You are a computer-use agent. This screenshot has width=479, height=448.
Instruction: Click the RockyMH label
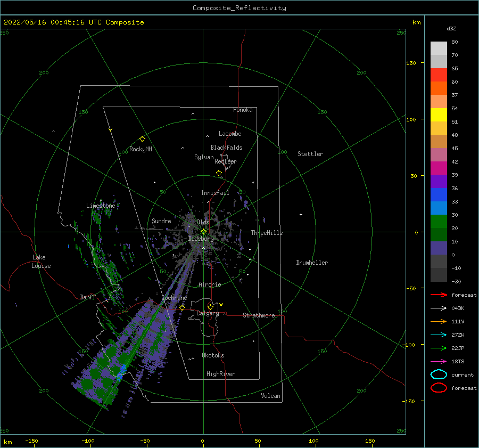tap(141, 149)
